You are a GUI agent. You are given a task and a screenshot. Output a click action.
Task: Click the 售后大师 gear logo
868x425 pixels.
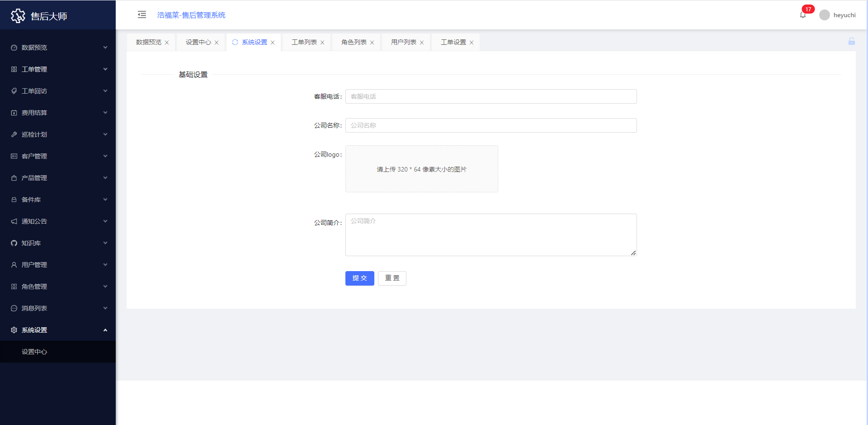coord(18,16)
